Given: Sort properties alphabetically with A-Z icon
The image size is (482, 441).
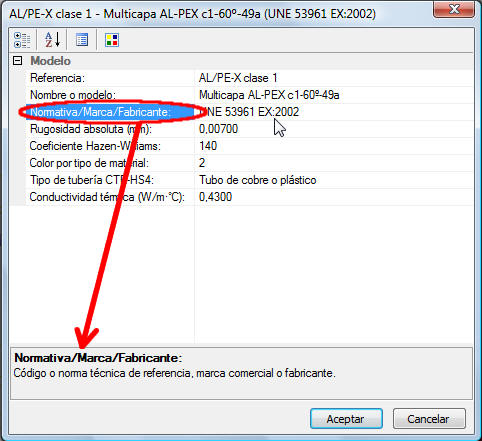Looking at the screenshot, I should click(x=52, y=40).
